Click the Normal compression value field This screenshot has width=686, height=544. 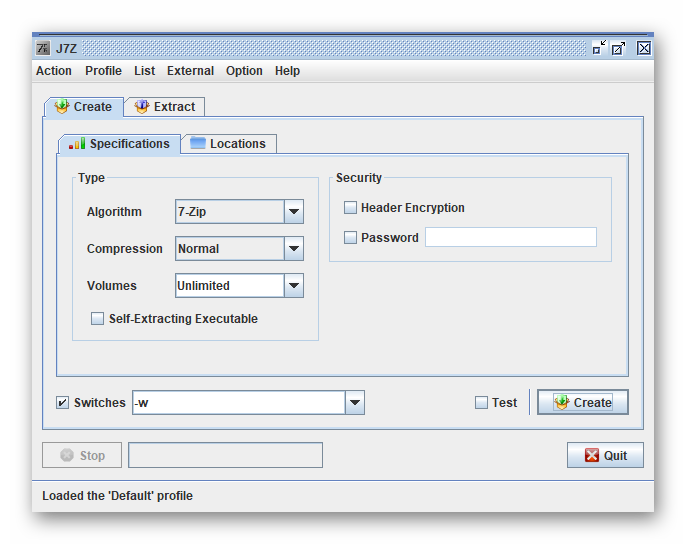(x=230, y=249)
